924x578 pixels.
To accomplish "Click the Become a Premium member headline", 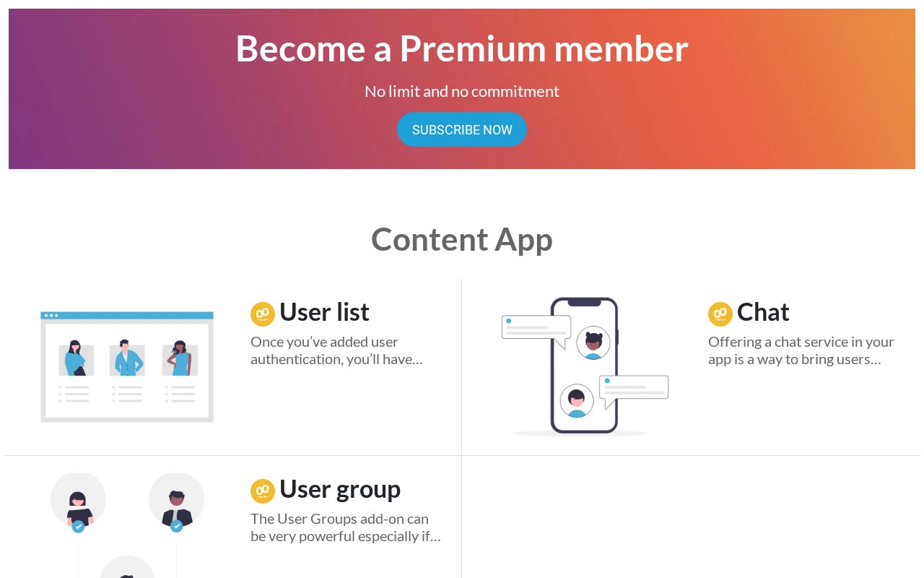I will point(462,48).
